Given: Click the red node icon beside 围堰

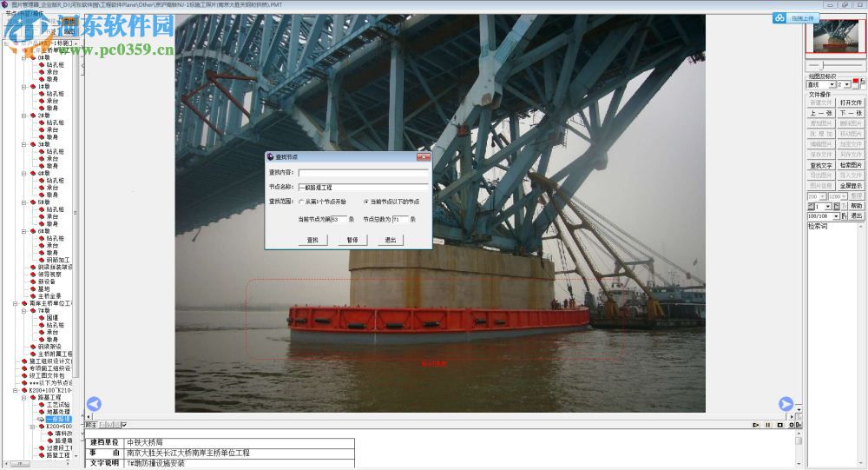Looking at the screenshot, I should pyautogui.click(x=42, y=318).
